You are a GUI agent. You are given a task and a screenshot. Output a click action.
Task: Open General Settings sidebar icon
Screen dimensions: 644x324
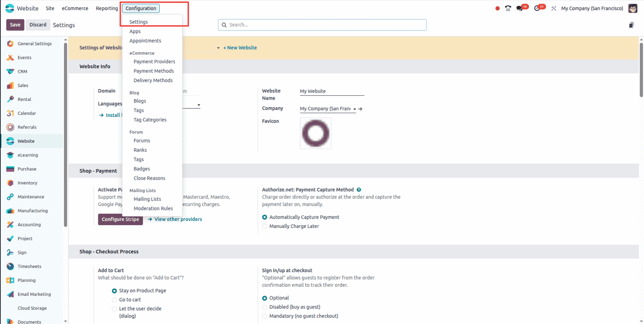(10, 44)
